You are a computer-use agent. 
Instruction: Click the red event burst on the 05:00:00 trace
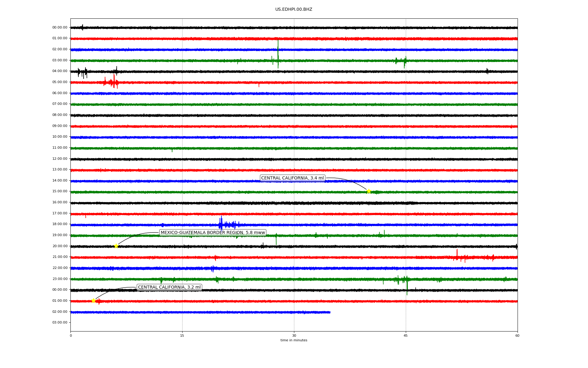tap(114, 82)
